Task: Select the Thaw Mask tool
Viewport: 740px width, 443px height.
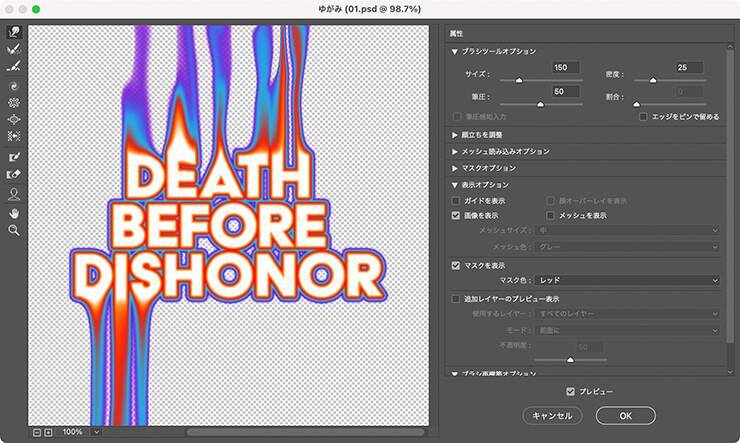Action: (14, 174)
